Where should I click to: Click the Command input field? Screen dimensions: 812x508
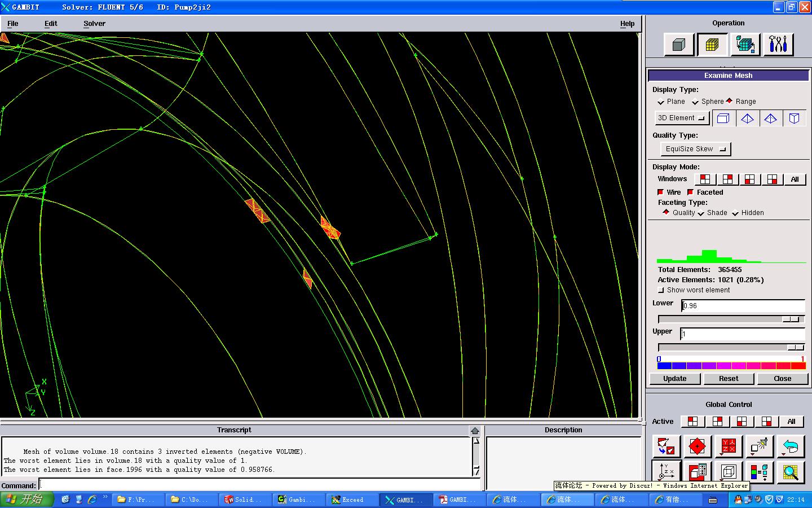pos(259,485)
